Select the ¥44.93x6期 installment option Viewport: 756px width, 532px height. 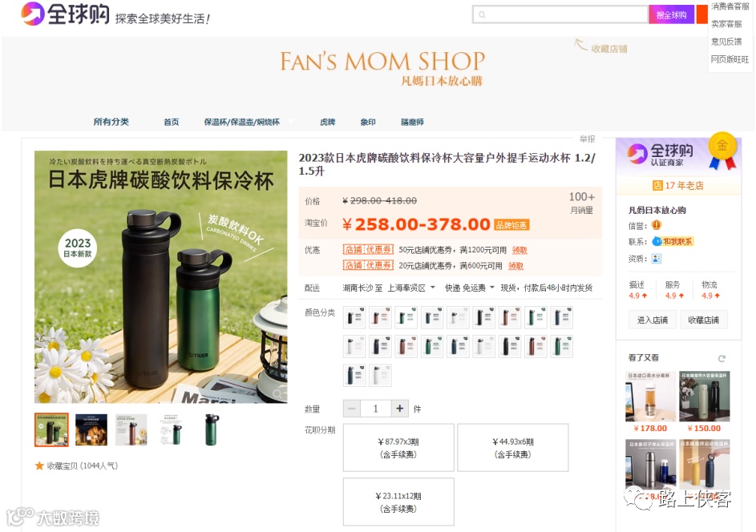[513, 448]
